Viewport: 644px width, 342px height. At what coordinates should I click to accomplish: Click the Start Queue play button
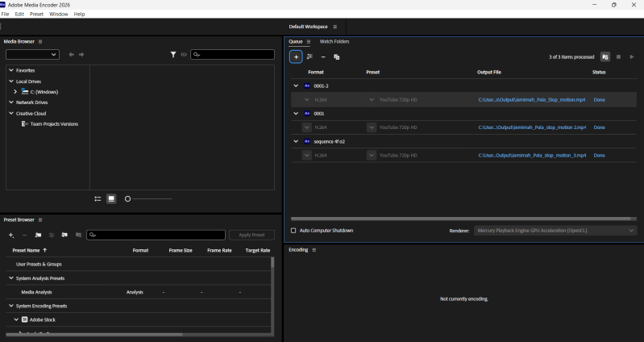[632, 56]
